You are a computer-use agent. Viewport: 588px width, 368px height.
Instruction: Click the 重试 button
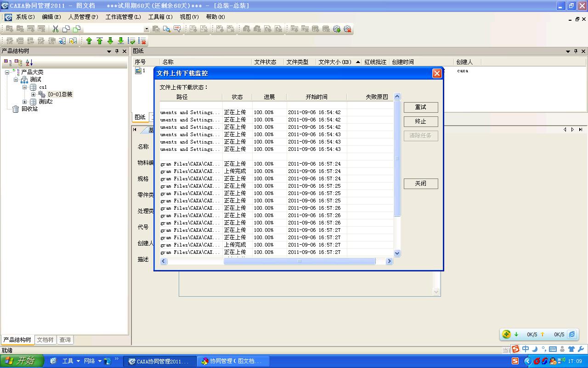click(x=421, y=107)
